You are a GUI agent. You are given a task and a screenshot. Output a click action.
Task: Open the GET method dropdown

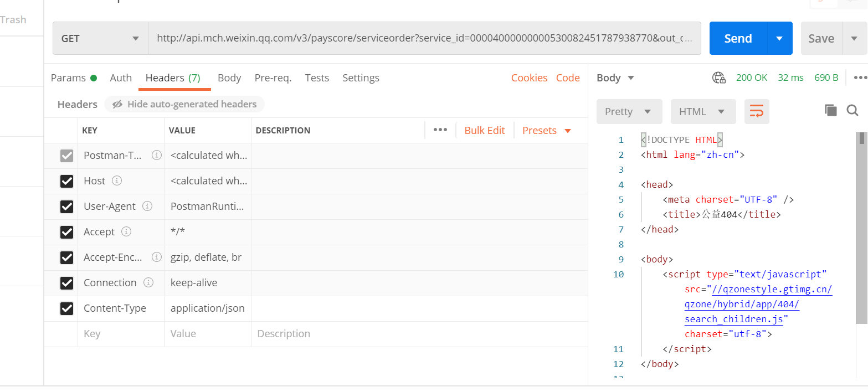tap(100, 38)
